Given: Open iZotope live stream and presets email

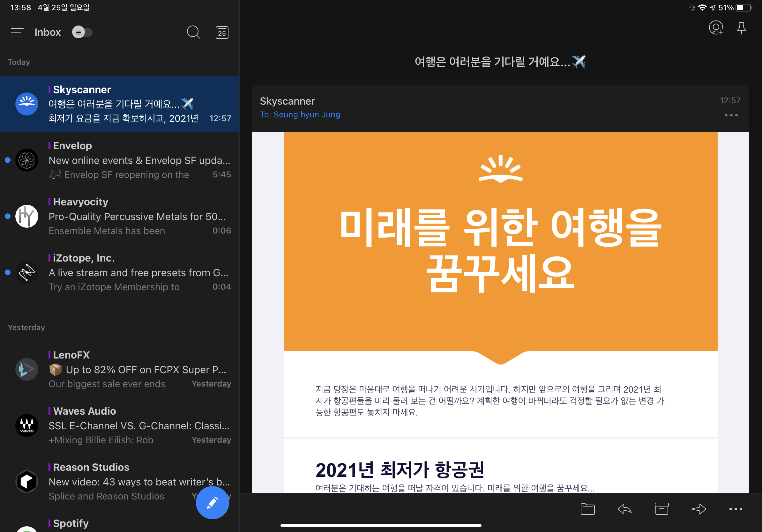Looking at the screenshot, I should [x=120, y=272].
